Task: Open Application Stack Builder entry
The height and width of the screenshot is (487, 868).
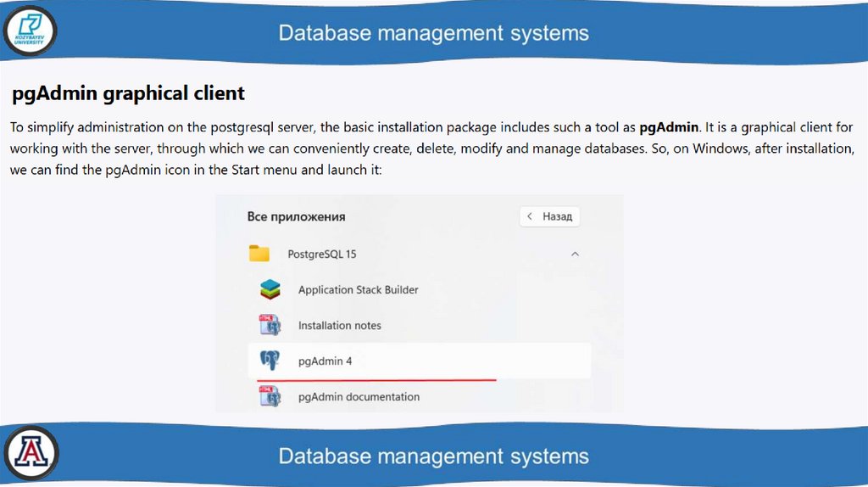Action: [x=358, y=289]
